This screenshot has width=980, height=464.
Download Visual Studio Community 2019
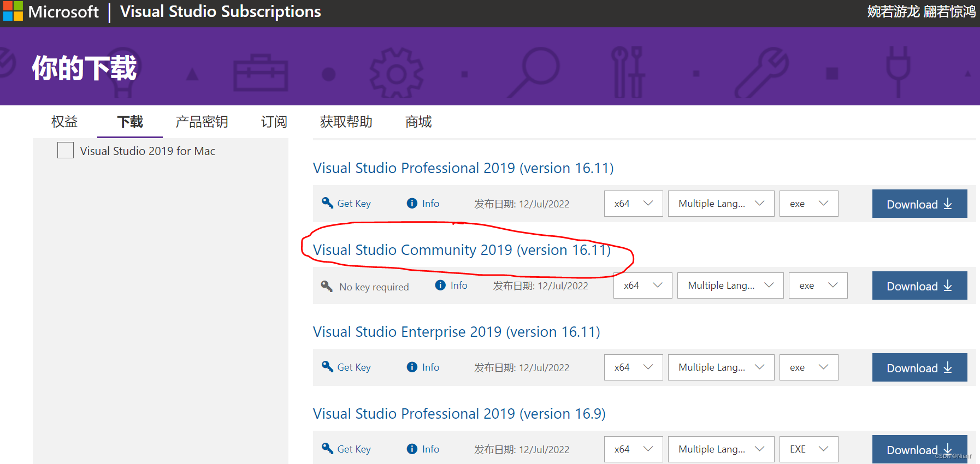click(920, 285)
